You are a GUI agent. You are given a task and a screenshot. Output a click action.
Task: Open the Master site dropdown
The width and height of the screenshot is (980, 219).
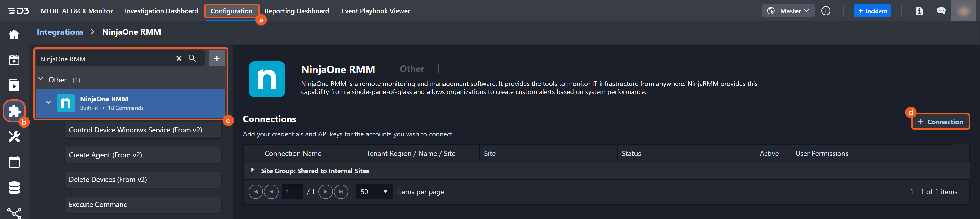tap(788, 11)
